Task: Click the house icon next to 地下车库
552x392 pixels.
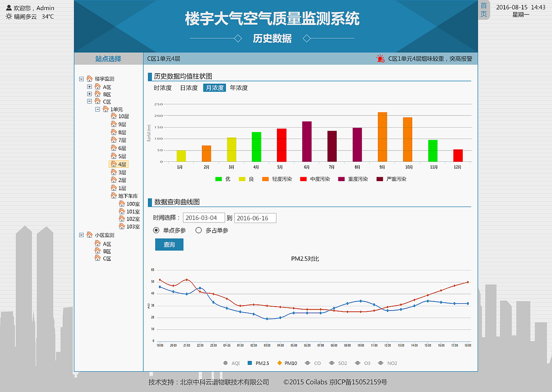Action: tap(114, 195)
